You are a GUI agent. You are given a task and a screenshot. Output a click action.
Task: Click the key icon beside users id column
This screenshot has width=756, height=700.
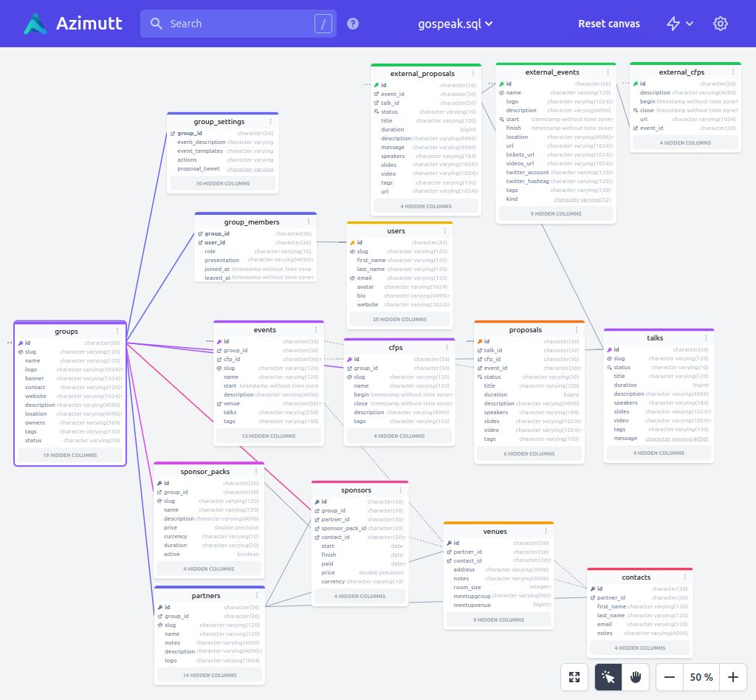pyautogui.click(x=353, y=242)
